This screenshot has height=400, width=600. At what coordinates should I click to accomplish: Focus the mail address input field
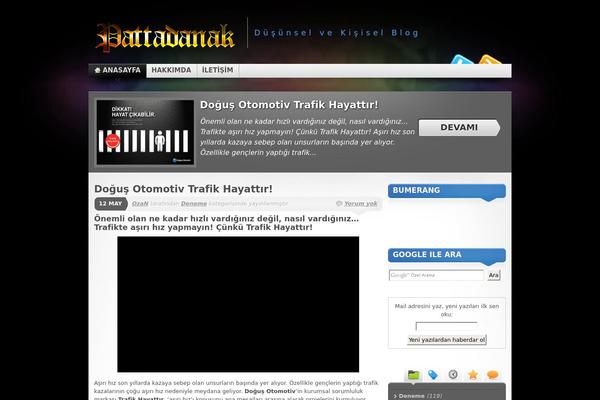pos(446,327)
